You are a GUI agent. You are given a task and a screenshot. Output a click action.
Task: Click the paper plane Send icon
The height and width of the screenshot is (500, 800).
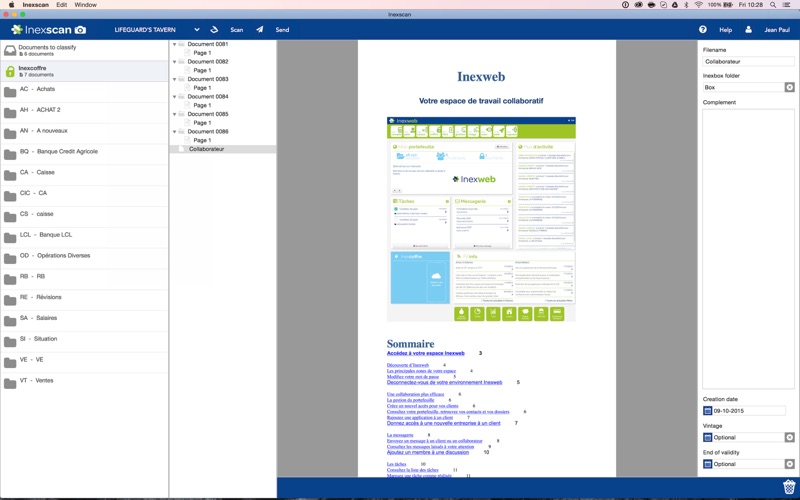click(260, 30)
